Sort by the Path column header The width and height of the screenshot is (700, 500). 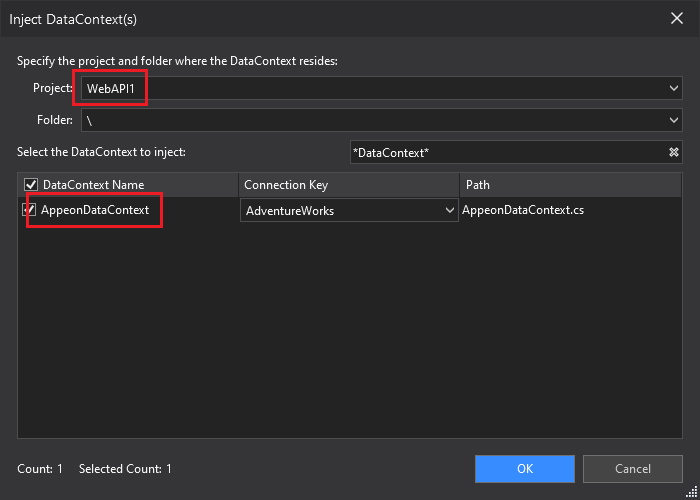(478, 185)
